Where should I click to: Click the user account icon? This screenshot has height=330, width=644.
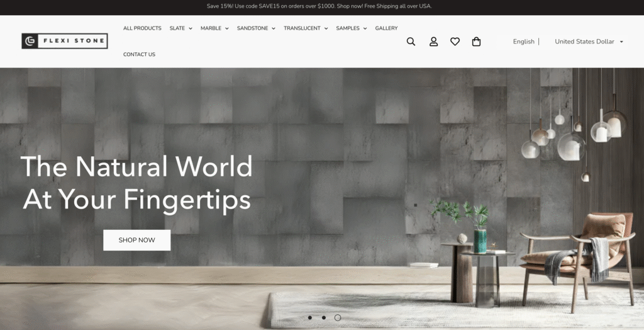click(433, 42)
